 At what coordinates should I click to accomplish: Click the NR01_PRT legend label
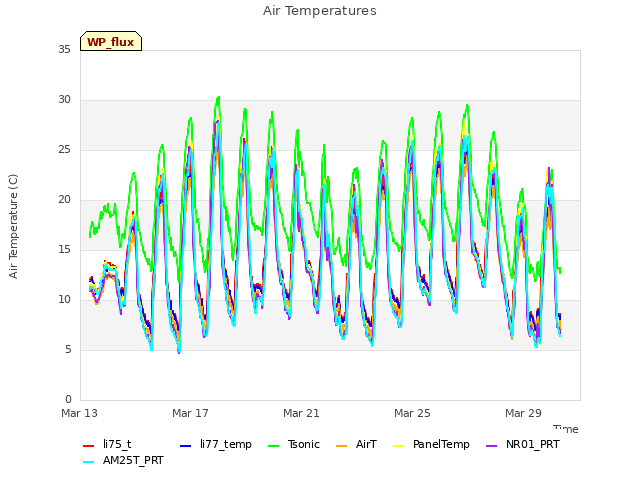pos(533,444)
